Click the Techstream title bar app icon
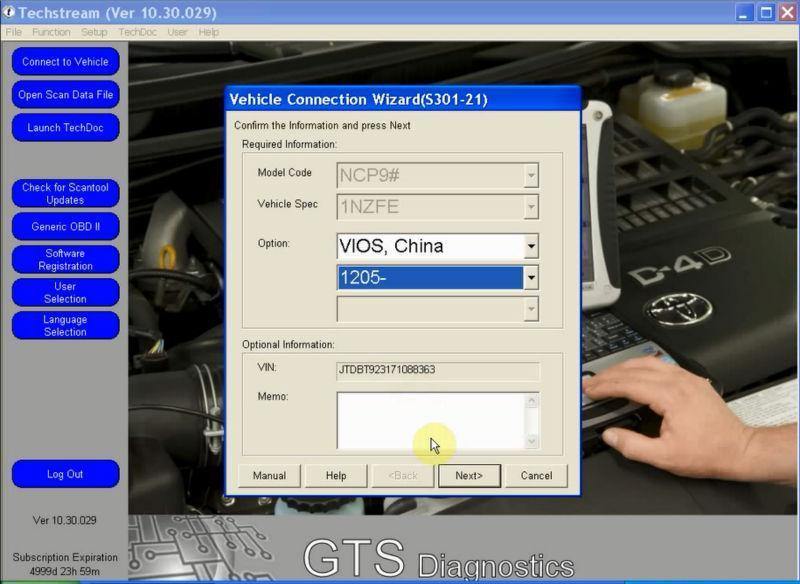The image size is (800, 584). click(x=10, y=12)
